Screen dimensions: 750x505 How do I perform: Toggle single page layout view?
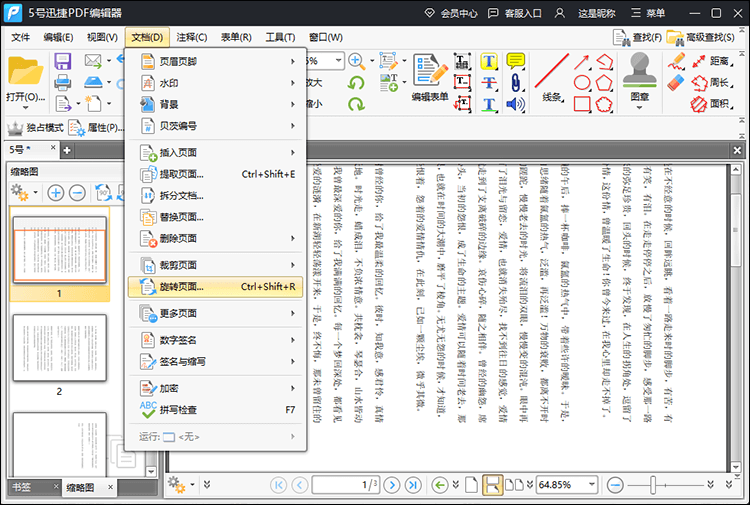pyautogui.click(x=471, y=485)
